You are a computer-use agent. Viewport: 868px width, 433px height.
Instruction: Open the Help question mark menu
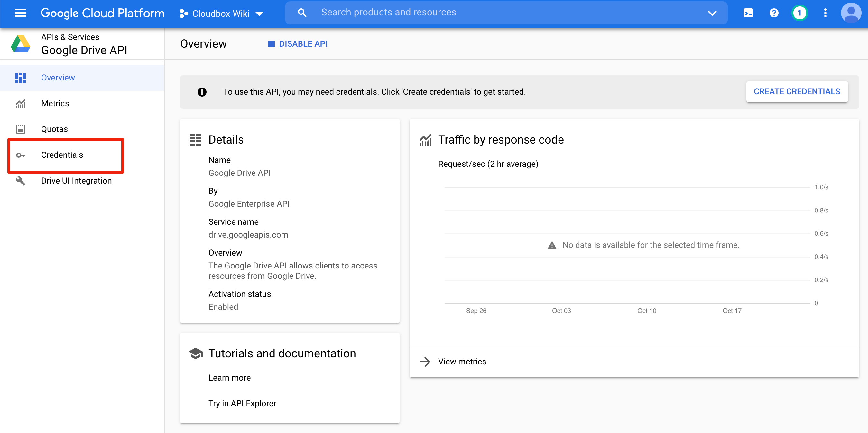point(774,13)
